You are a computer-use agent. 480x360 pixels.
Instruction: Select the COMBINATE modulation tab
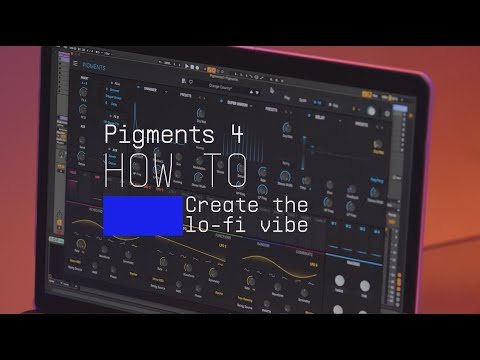pos(304,253)
